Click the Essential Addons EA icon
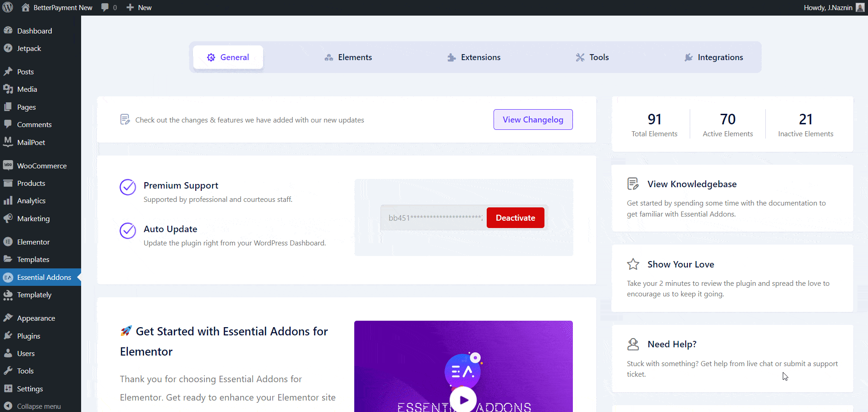The height and width of the screenshot is (412, 868). tap(8, 277)
